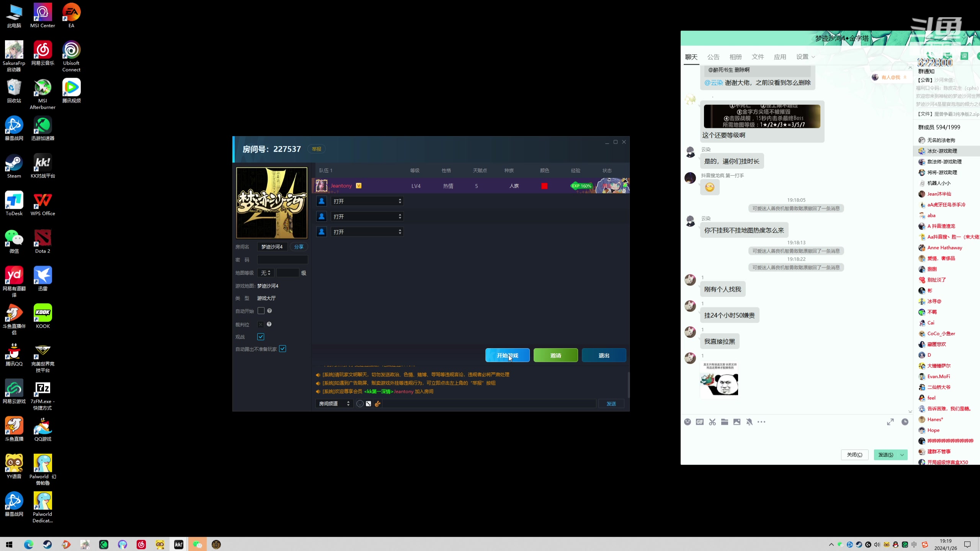
Task: Open the Ubisoft Connect desktop shortcut
Action: tap(71, 56)
